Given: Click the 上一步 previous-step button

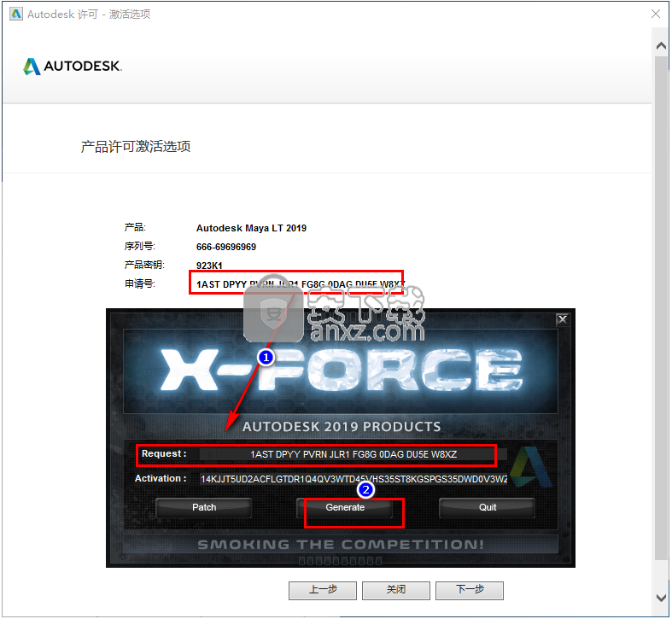Looking at the screenshot, I should [323, 590].
